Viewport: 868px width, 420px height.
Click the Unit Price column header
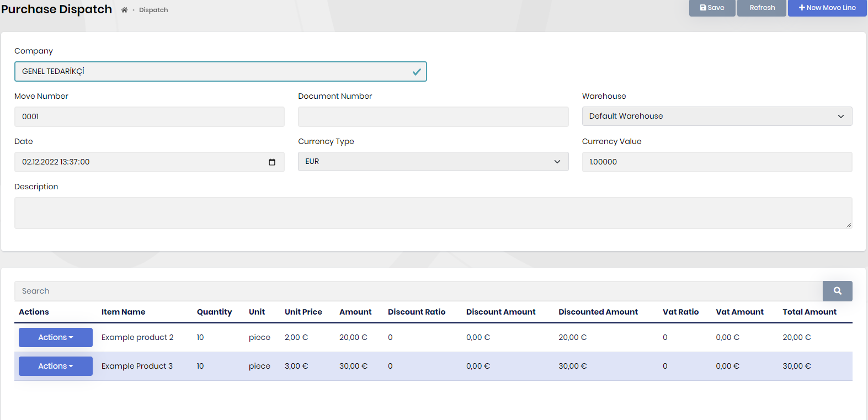[x=303, y=312]
